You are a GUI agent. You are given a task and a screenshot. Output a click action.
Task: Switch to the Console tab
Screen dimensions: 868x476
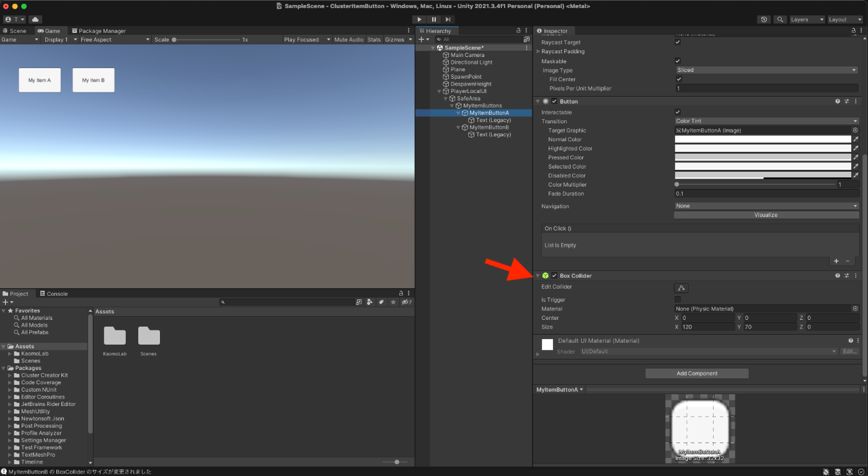(54, 293)
